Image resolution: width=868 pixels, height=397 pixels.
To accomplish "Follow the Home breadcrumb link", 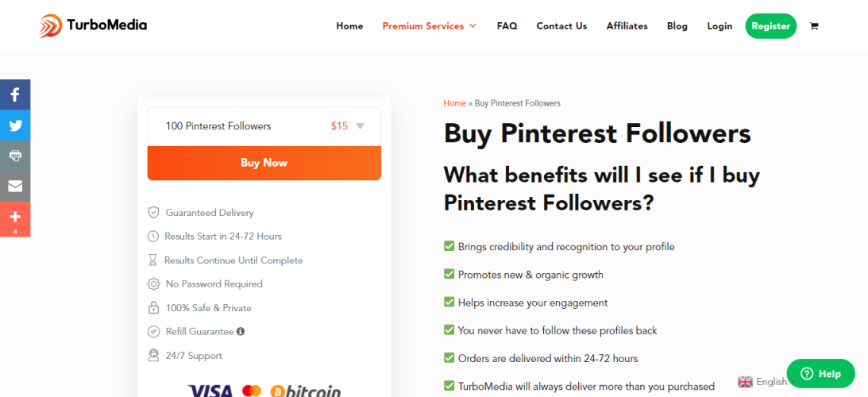I will [454, 103].
